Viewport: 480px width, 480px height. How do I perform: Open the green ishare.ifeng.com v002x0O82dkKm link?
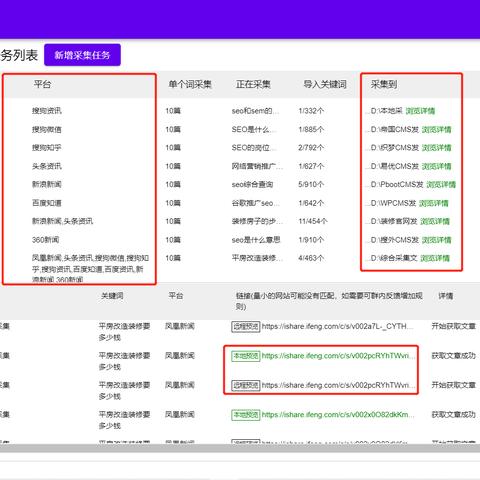click(338, 415)
